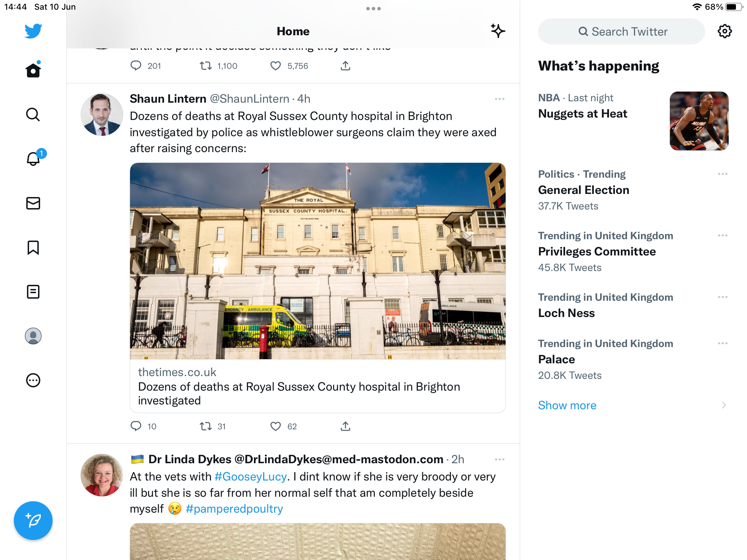
Task: Go to Home via house icon
Action: tap(33, 70)
